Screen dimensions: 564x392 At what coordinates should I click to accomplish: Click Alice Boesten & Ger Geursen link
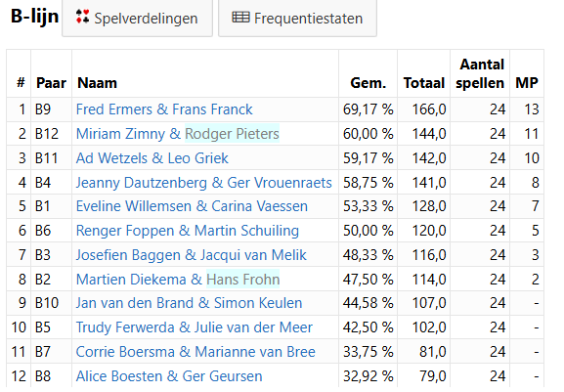pos(169,376)
